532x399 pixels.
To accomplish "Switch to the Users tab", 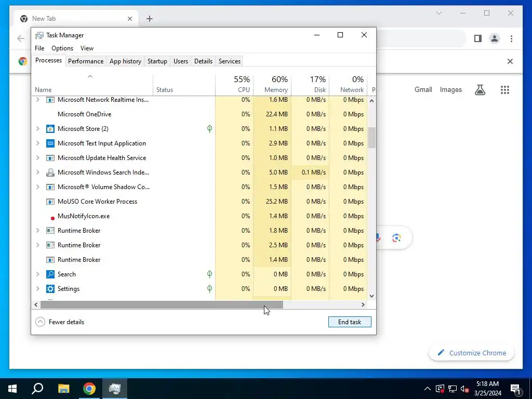I will click(x=180, y=61).
